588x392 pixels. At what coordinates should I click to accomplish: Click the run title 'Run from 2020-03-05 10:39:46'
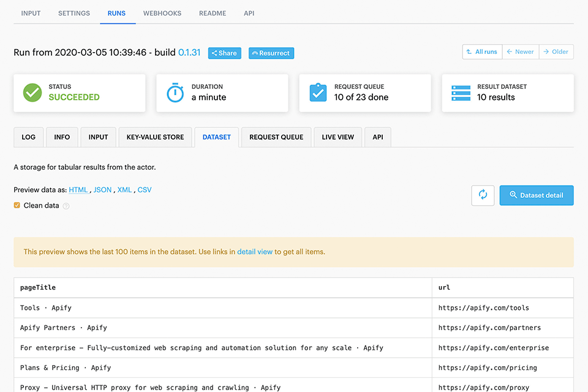[80, 53]
